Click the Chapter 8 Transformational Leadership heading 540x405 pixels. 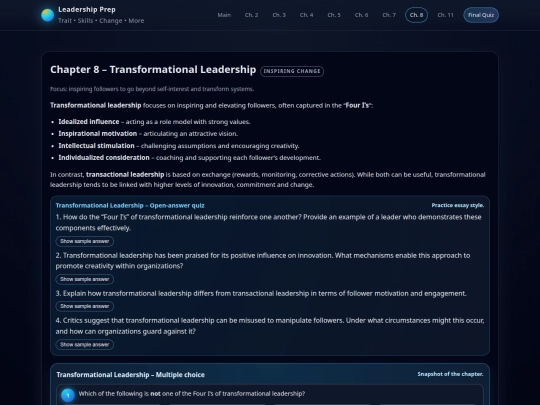(x=153, y=70)
